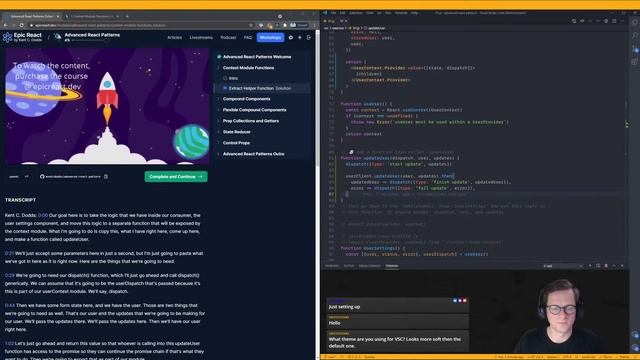Screen dimensions: 640x360
Task: Select the Problems panel tab
Action: [x=332, y=266]
